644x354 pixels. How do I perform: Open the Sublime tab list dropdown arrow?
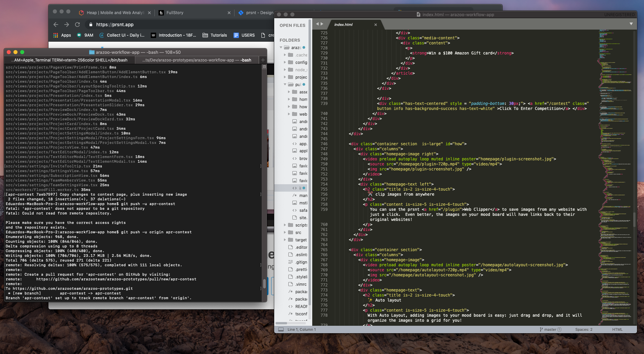(631, 24)
